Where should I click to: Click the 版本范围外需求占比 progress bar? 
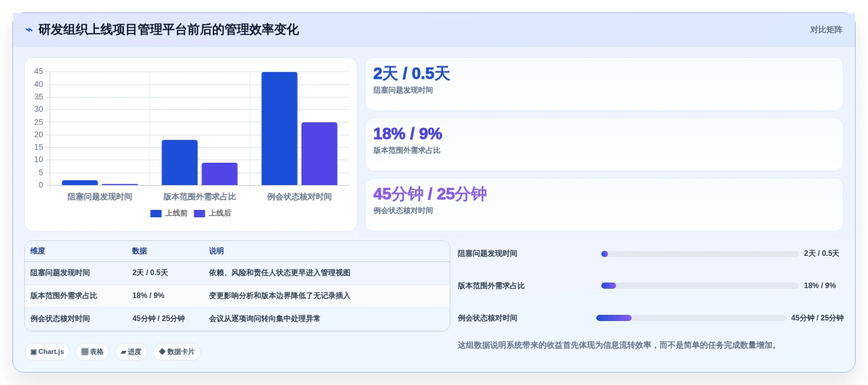coord(700,286)
